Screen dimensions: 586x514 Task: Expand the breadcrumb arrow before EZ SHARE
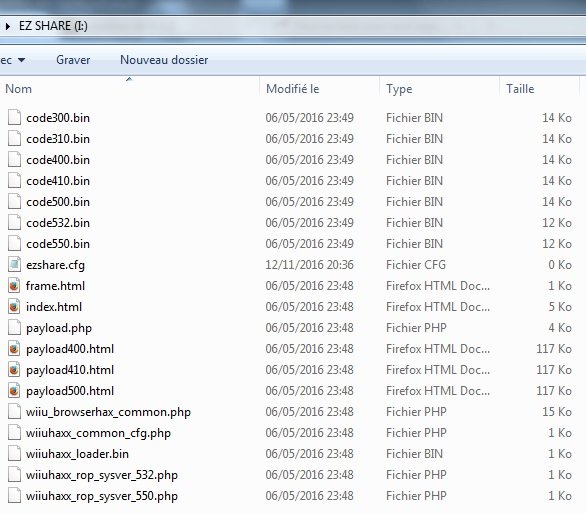pyautogui.click(x=7, y=26)
